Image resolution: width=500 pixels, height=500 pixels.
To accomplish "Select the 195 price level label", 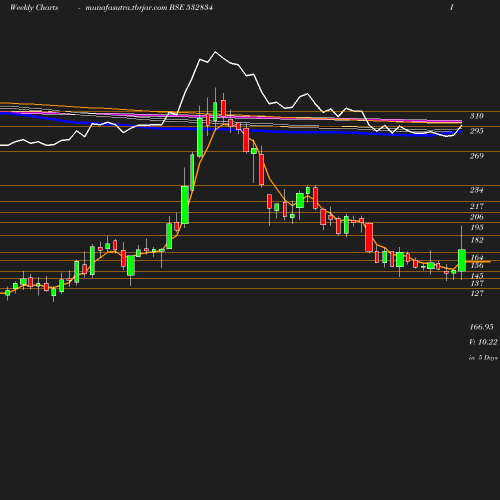I will coord(477,227).
